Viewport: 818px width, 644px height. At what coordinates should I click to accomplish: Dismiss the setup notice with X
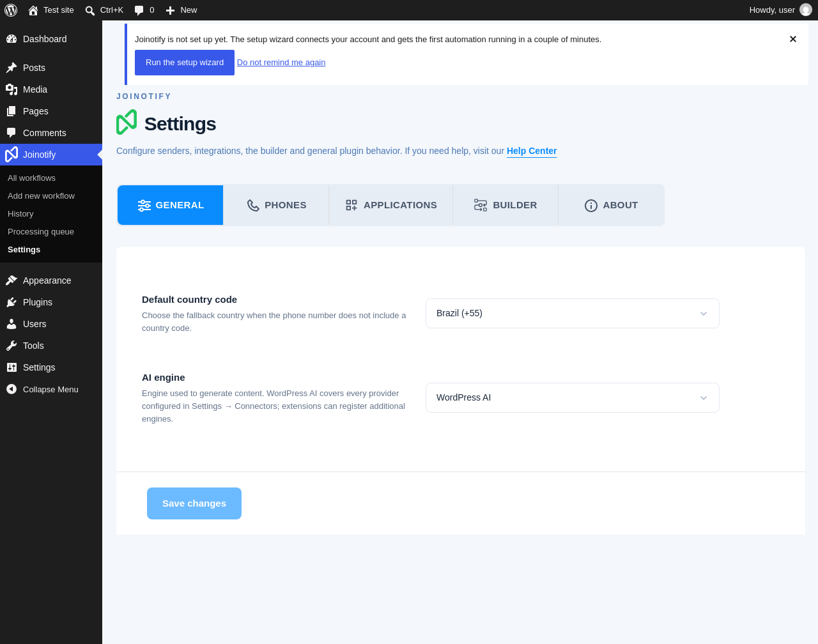(793, 39)
